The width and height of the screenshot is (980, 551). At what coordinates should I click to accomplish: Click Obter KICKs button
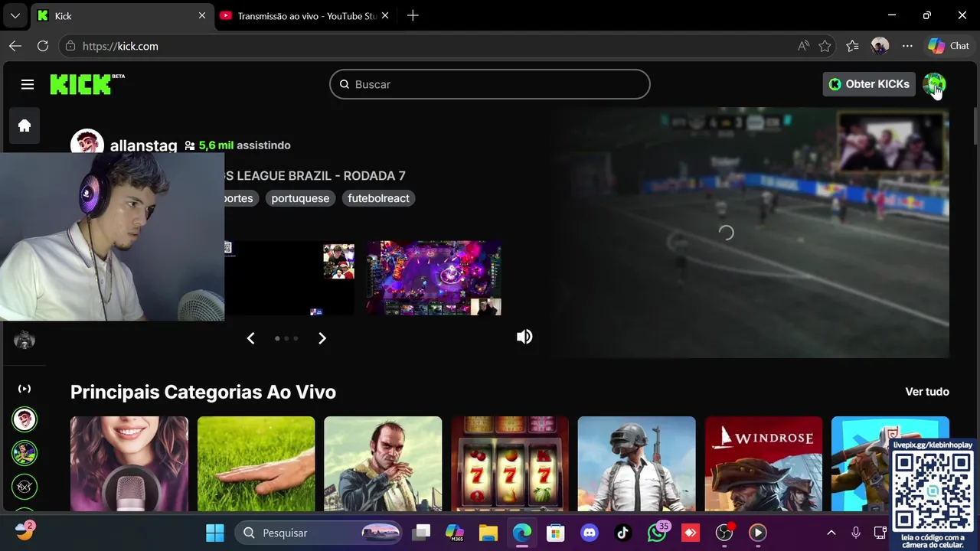[869, 84]
